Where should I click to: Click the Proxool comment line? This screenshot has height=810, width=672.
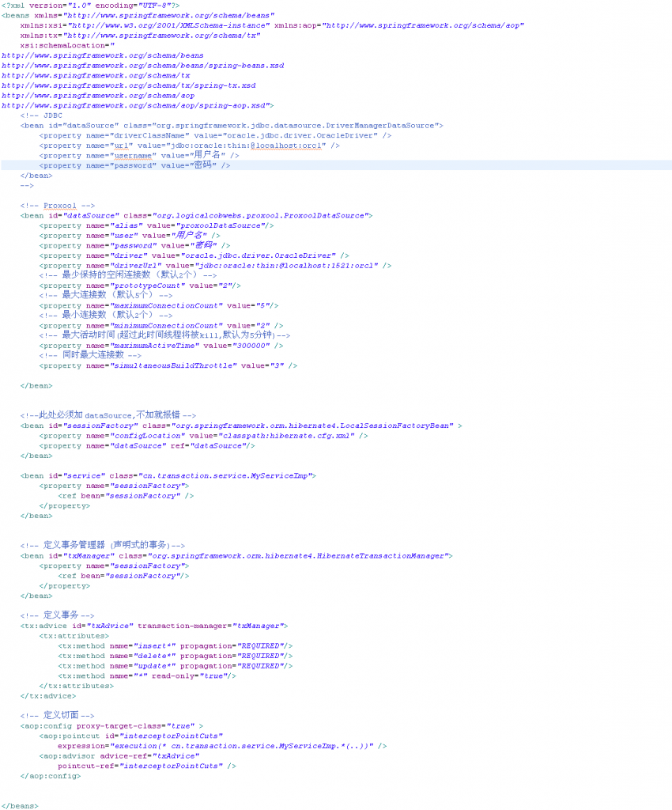click(57, 206)
